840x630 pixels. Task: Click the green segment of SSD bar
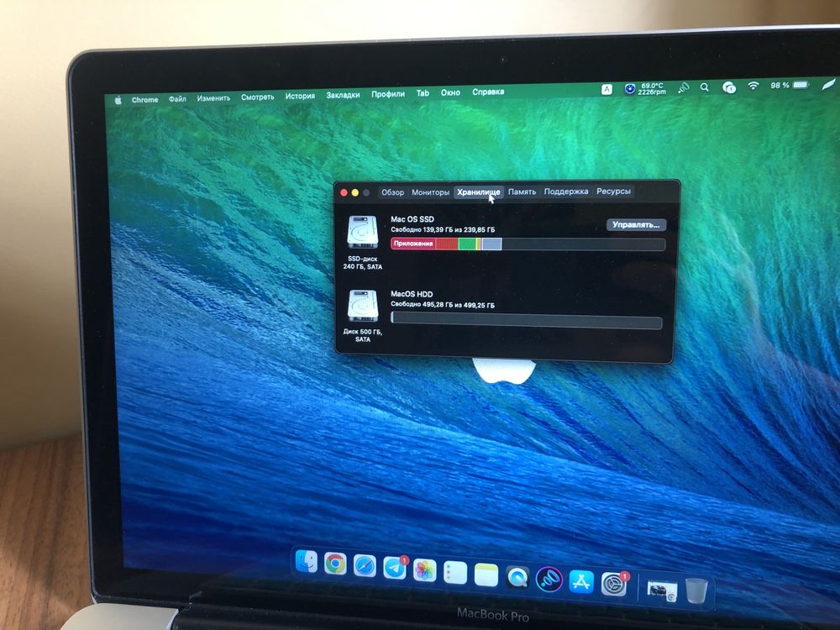[467, 244]
